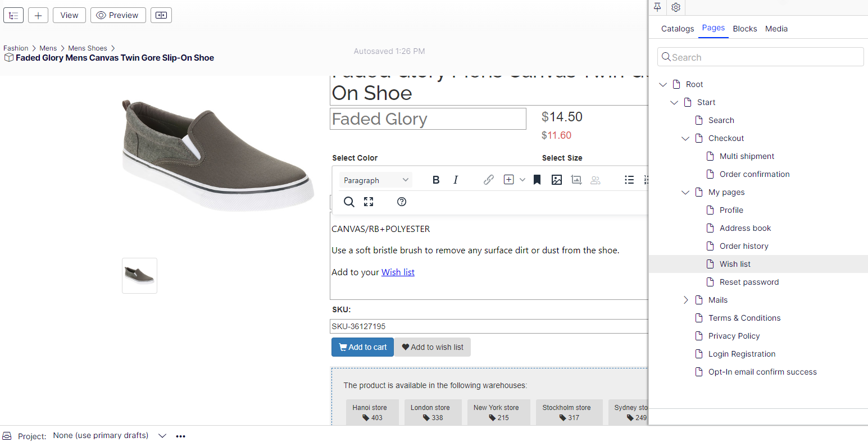
Task: Click the Faded Glory brand field
Action: coord(428,119)
